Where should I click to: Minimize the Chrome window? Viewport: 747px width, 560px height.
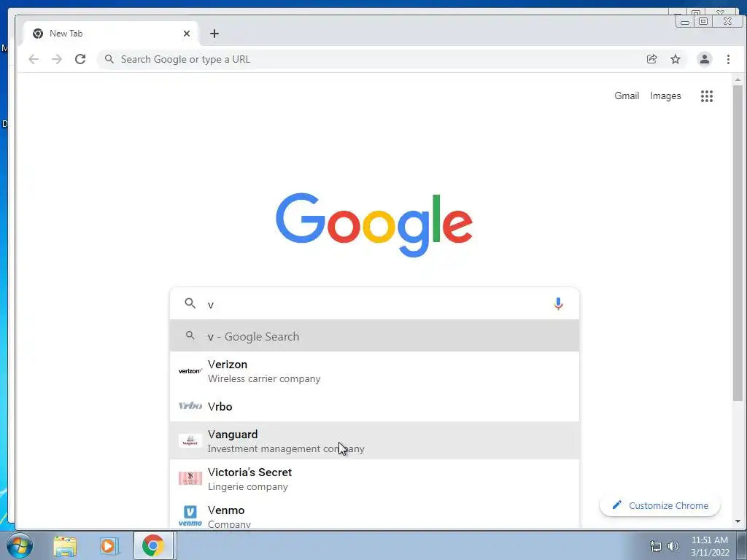point(684,21)
